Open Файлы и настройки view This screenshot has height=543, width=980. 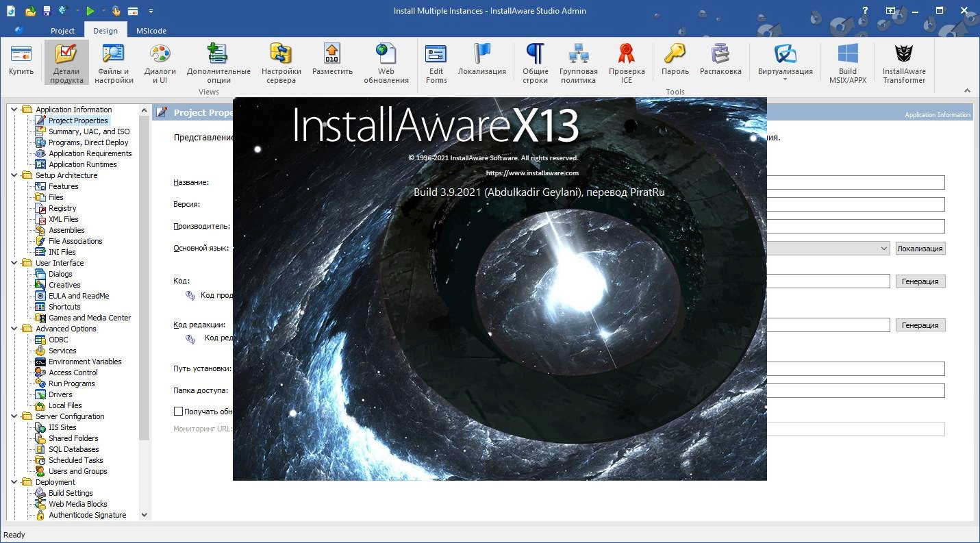[x=114, y=62]
